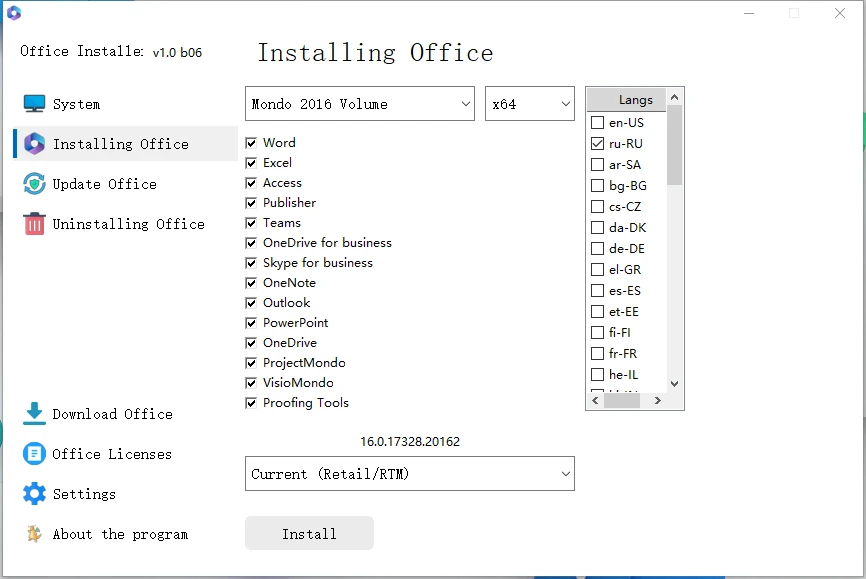Toggle Skype for business checkbox
The image size is (866, 579).
click(x=251, y=263)
